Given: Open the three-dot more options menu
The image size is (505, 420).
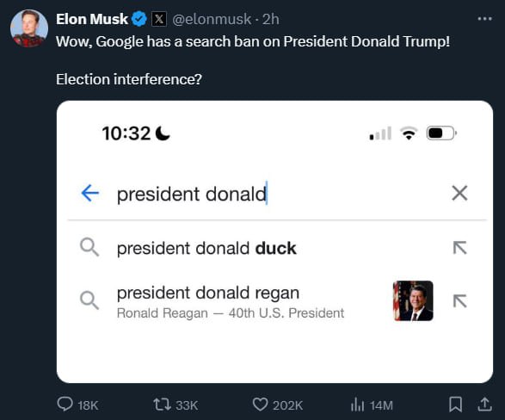Looking at the screenshot, I should [x=484, y=19].
